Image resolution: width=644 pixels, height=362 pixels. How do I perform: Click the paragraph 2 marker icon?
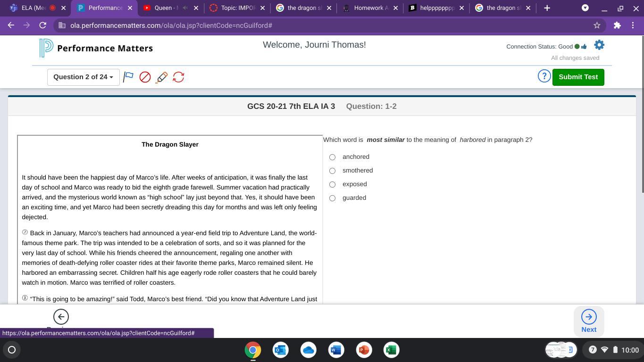tap(25, 232)
